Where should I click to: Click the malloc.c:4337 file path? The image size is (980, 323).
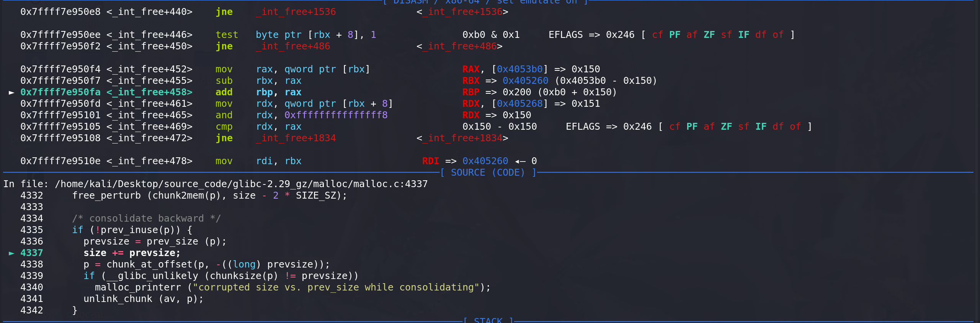(241, 184)
